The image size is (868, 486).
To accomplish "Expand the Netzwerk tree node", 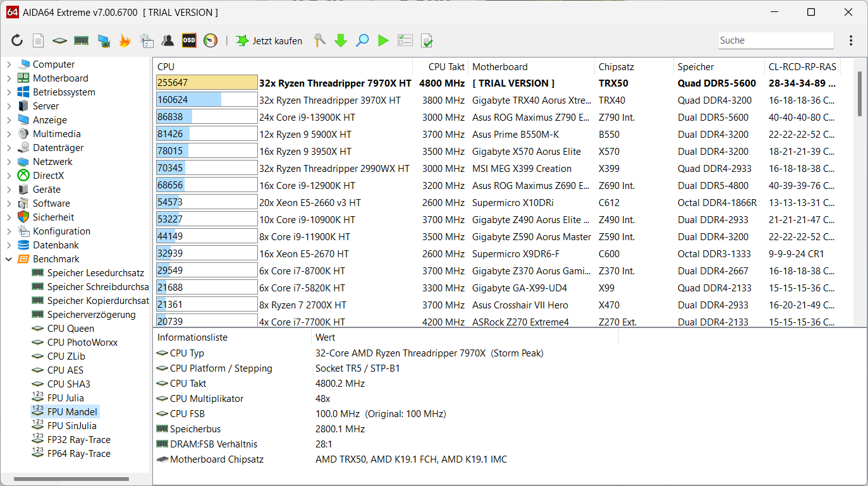I will [x=9, y=162].
